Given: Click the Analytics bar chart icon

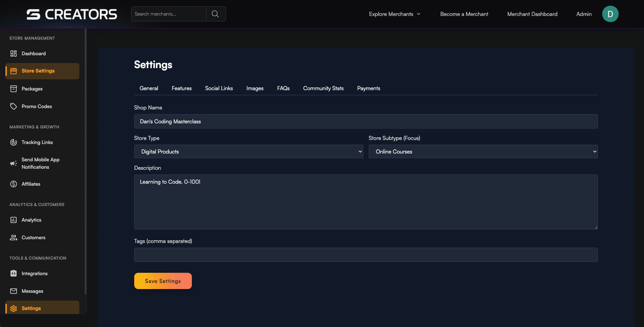Looking at the screenshot, I should 14,220.
